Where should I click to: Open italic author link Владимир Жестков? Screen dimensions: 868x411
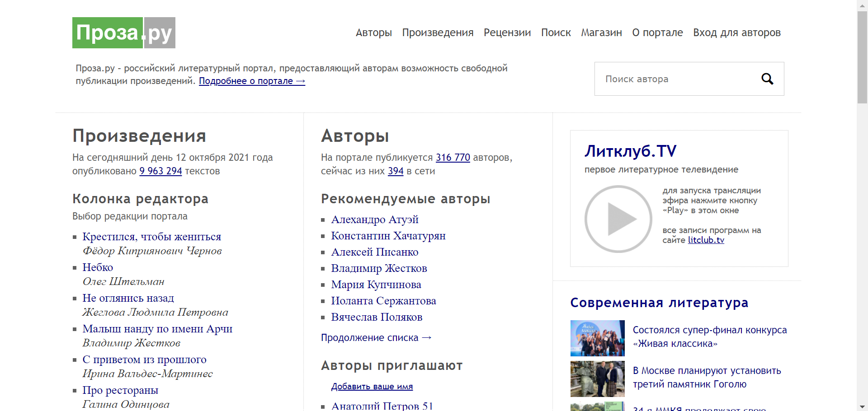pyautogui.click(x=131, y=343)
